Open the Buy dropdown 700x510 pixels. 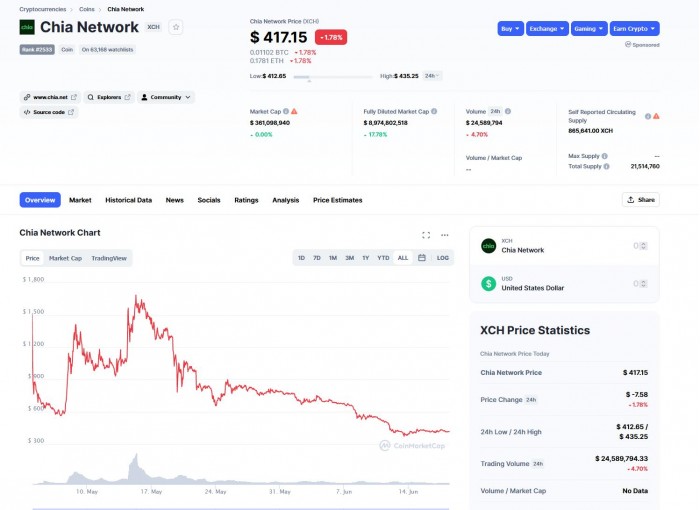click(510, 29)
